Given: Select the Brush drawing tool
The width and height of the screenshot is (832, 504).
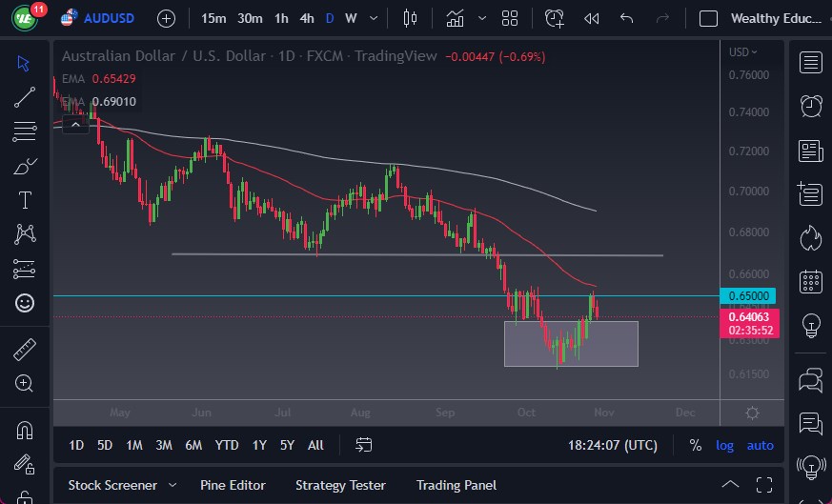Looking at the screenshot, I should pyautogui.click(x=25, y=167).
